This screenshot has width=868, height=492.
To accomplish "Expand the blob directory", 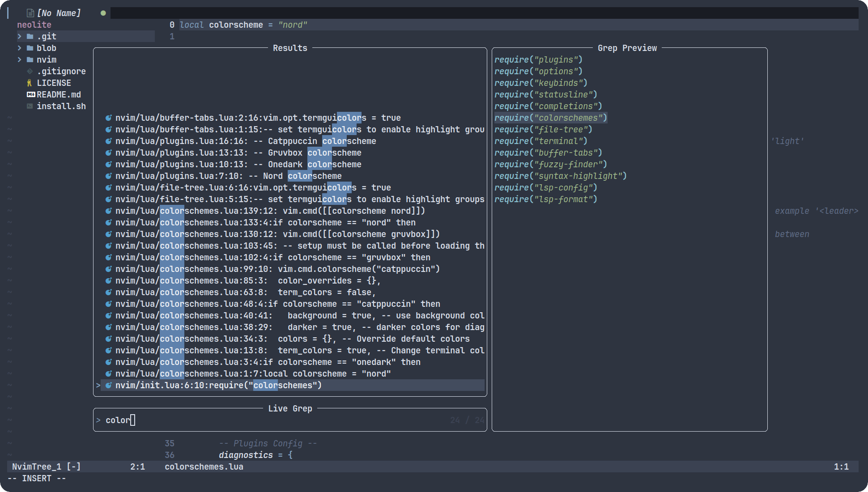I will 20,48.
